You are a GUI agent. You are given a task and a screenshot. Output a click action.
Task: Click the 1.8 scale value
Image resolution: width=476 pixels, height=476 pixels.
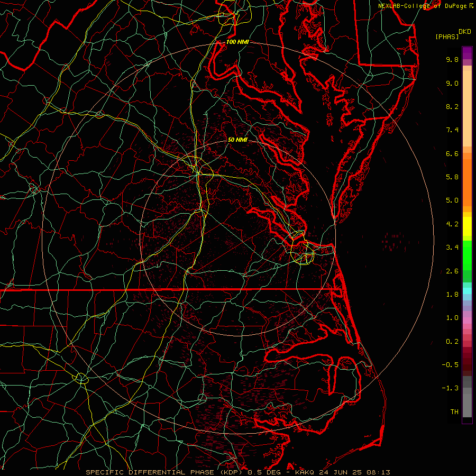point(452,295)
